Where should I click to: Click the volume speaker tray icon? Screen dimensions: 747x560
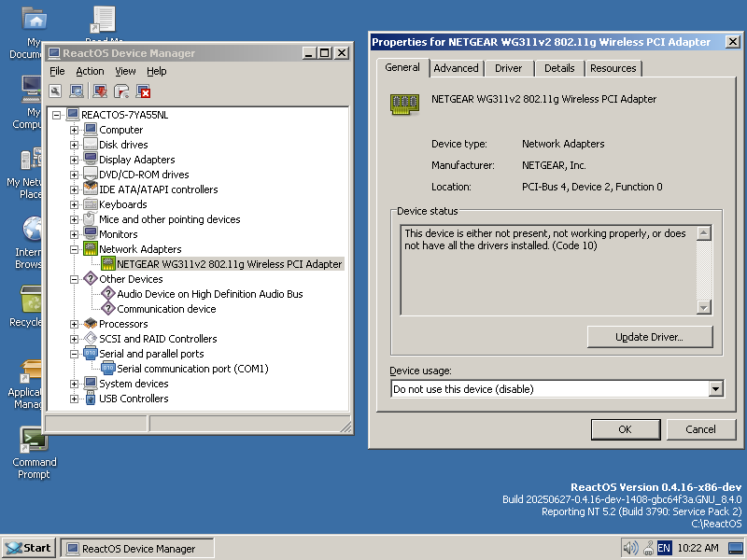[630, 548]
